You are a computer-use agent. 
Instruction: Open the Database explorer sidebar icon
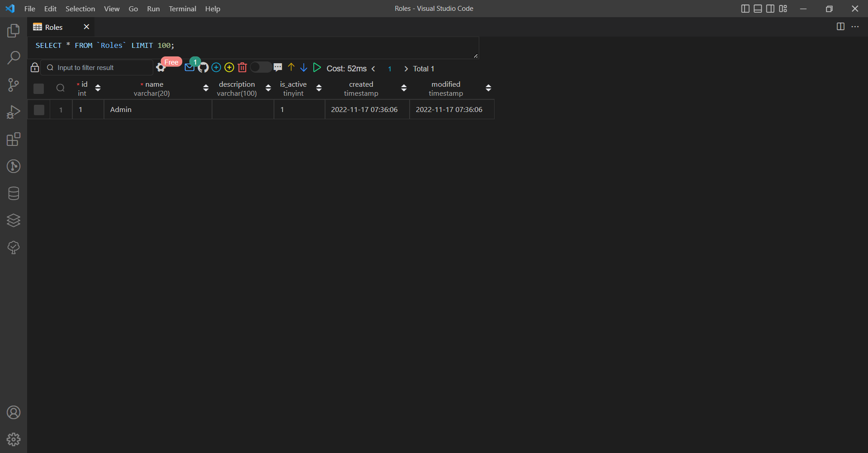pos(14,193)
